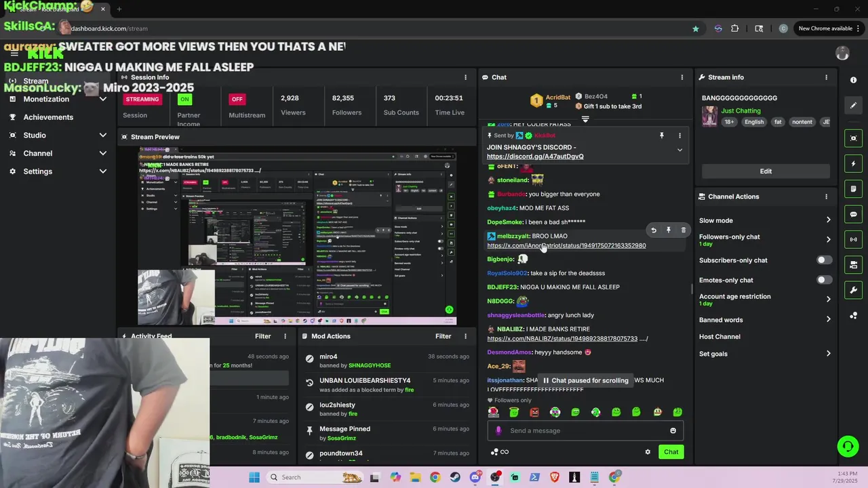
Task: Toggle the wrench stream info icon in sidebar
Action: [x=853, y=290]
